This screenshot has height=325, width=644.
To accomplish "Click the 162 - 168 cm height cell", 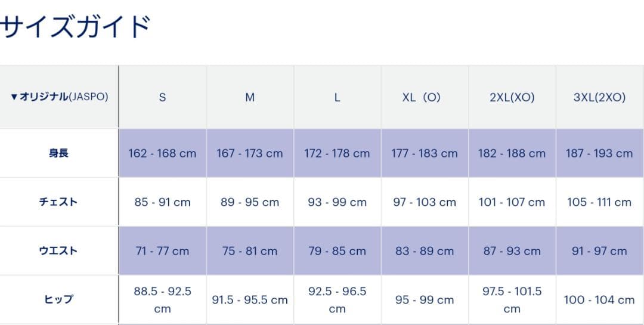I will pyautogui.click(x=162, y=153).
